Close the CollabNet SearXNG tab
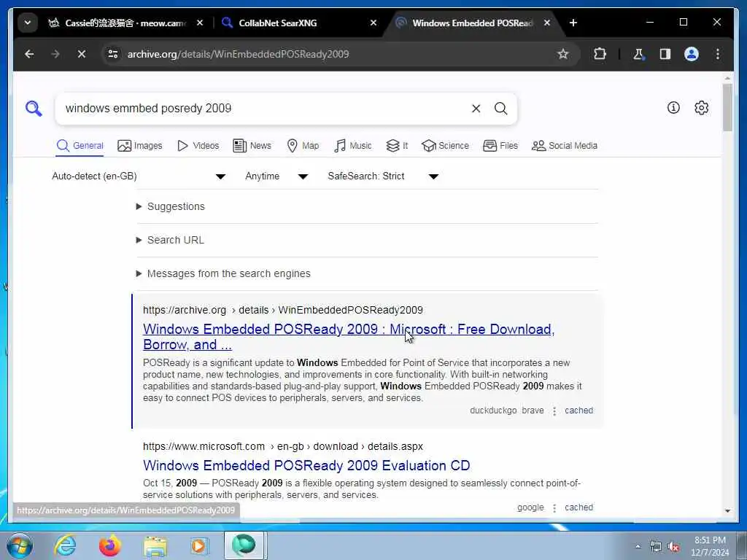The image size is (747, 560). click(373, 23)
